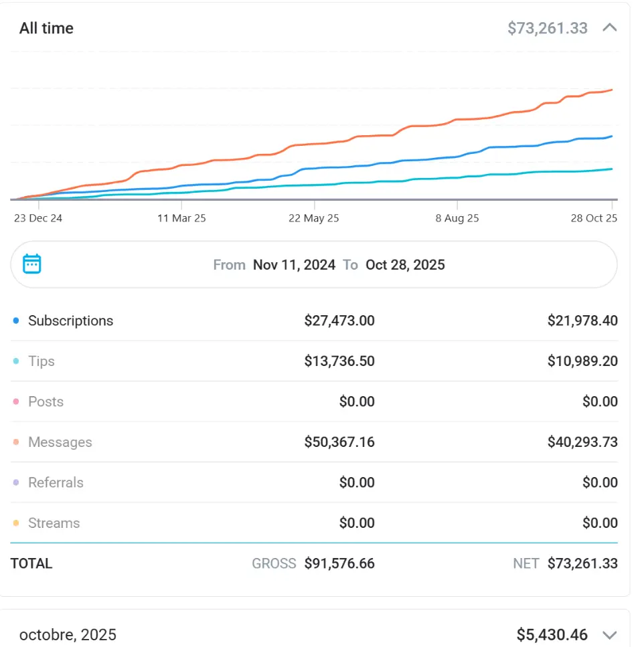Open the From–To date range picker
Image resolution: width=644 pixels, height=647 pixels.
click(x=313, y=265)
